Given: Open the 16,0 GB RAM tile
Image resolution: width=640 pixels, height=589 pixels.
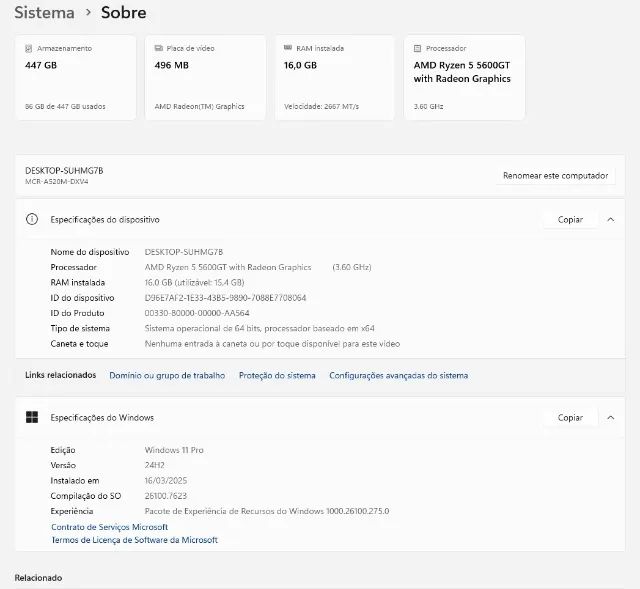Looking at the screenshot, I should click(x=335, y=78).
